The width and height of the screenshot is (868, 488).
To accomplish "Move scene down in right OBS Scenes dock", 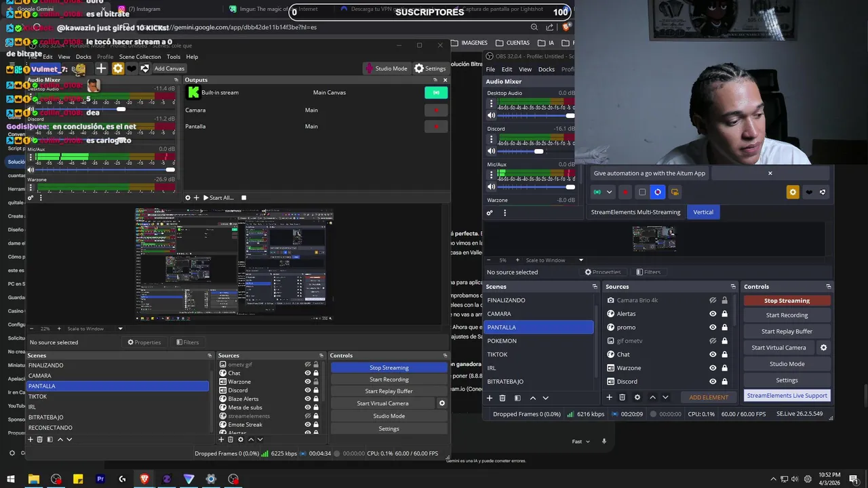I will click(x=545, y=398).
